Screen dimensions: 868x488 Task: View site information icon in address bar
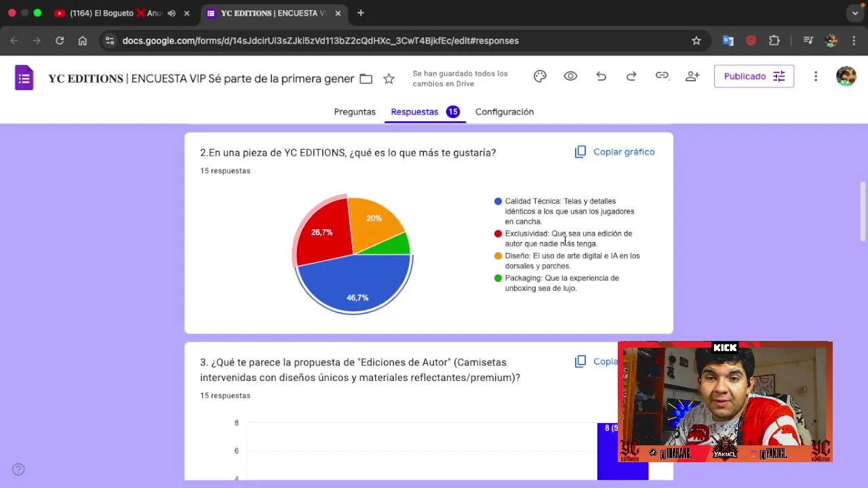pos(110,41)
